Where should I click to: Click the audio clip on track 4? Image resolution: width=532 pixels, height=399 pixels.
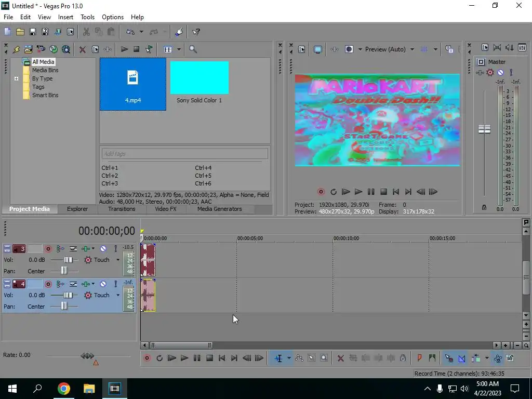[148, 295]
